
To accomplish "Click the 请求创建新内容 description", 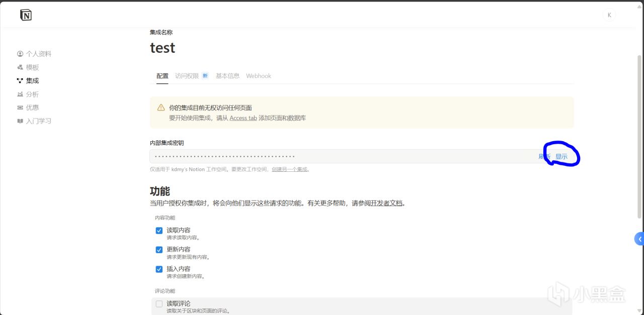I will point(186,276).
